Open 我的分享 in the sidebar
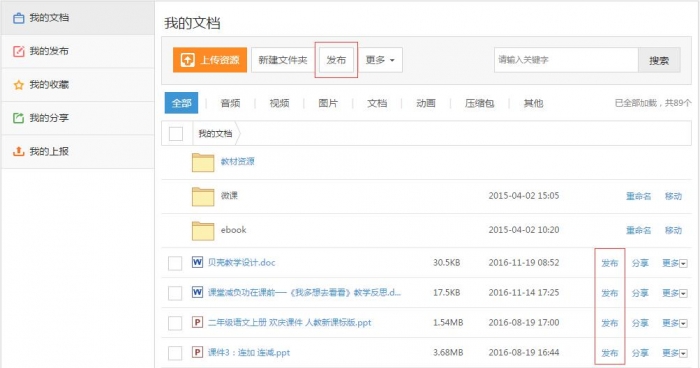 pos(78,118)
